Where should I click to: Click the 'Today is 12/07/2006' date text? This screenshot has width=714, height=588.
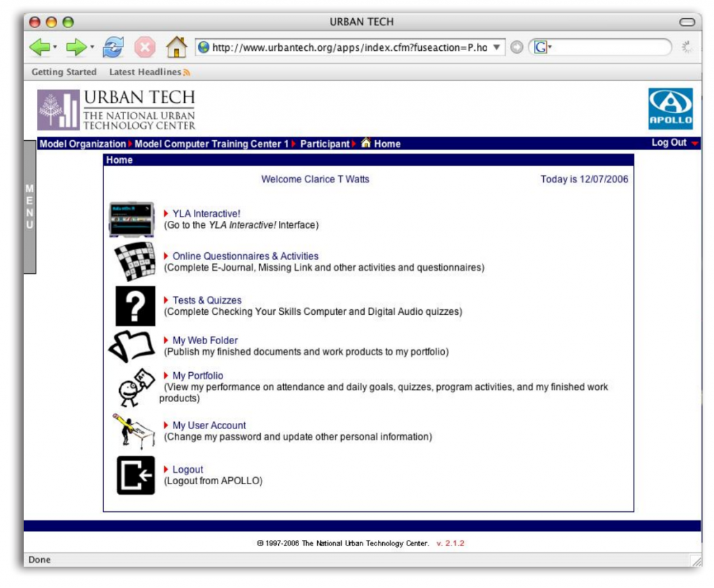[584, 179]
